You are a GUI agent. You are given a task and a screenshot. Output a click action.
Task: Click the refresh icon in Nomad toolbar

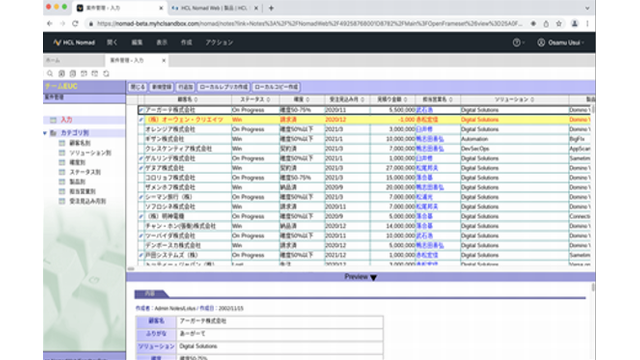click(x=106, y=73)
